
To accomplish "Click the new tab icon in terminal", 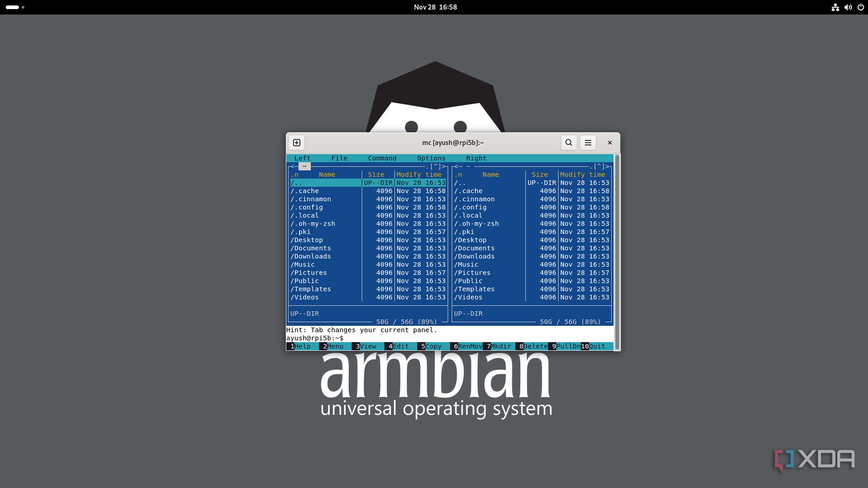I will [297, 143].
